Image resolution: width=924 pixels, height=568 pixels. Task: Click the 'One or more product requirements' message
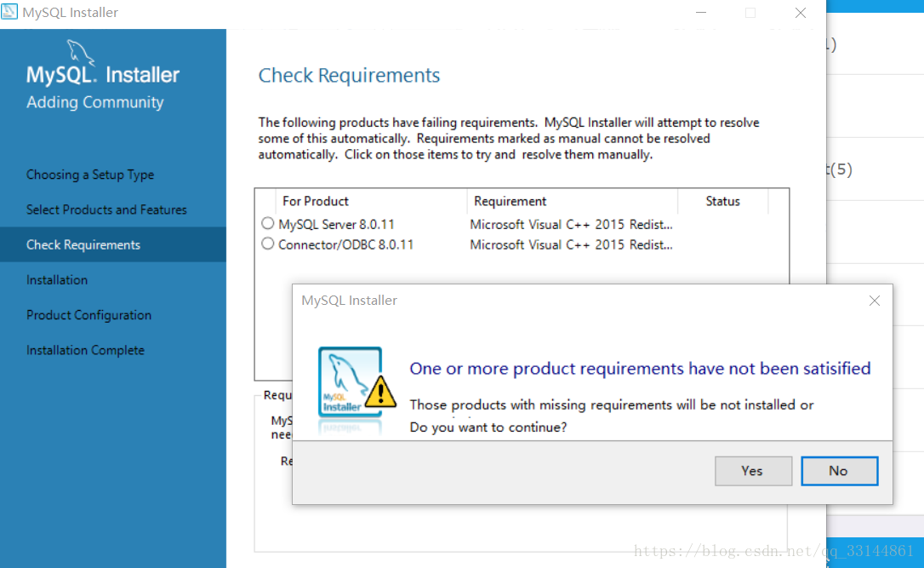[x=640, y=369]
